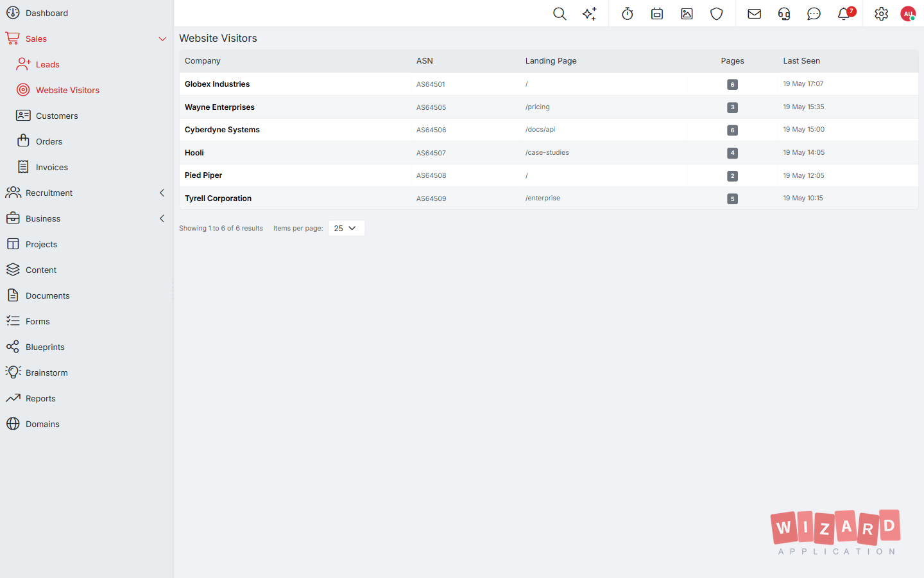Click landing page /enterprise
Viewport: 924px width, 578px height.
click(x=543, y=198)
